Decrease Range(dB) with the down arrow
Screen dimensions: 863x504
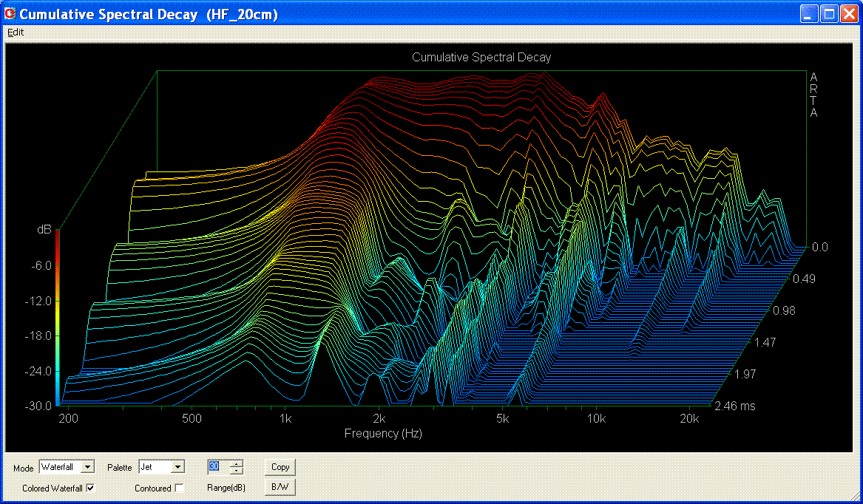click(x=236, y=471)
